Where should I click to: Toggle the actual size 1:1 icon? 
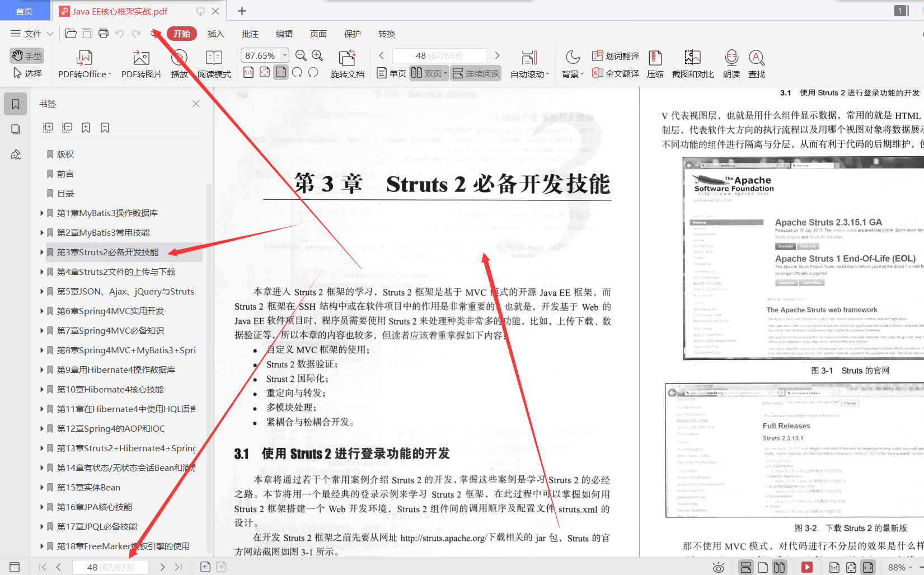[x=248, y=72]
